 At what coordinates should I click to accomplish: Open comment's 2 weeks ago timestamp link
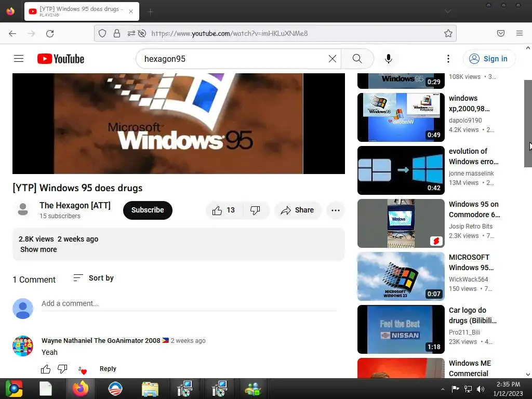click(188, 341)
